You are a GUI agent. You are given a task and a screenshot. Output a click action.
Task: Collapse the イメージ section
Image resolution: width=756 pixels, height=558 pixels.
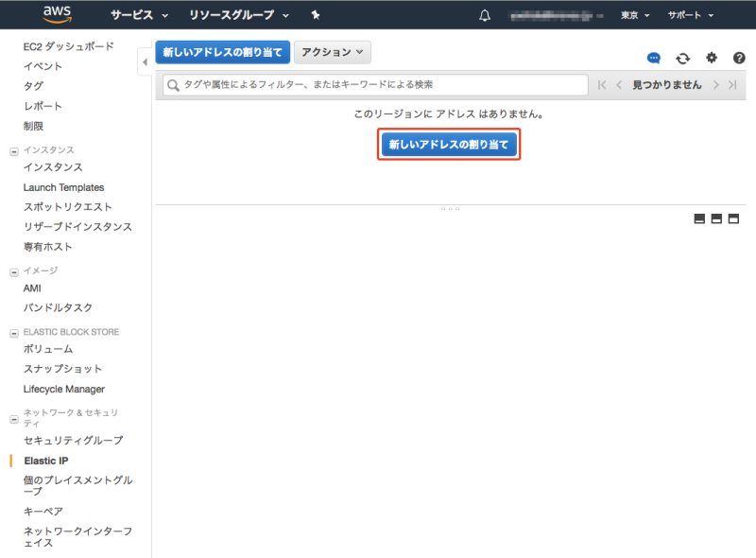pos(14,272)
